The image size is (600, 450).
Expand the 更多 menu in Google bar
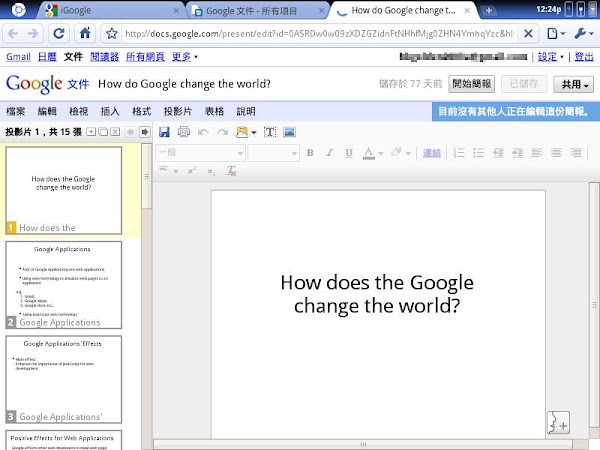(184, 57)
